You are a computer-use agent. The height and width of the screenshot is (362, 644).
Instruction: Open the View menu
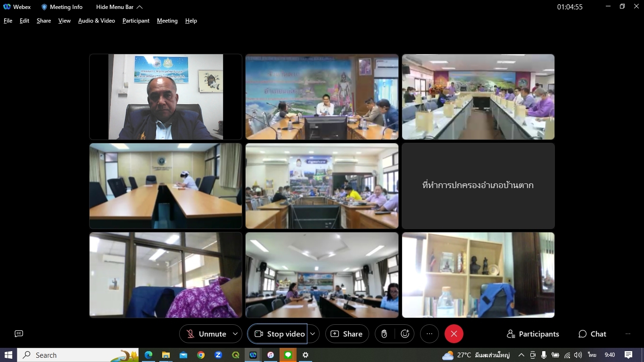(65, 21)
